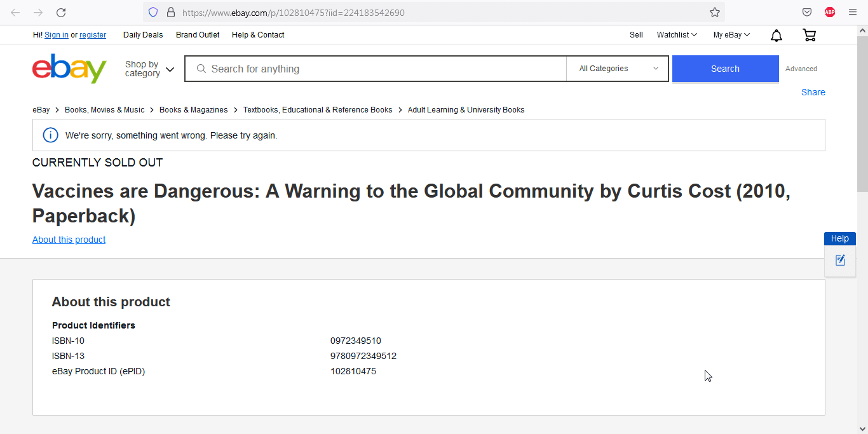Viewport: 868px width, 434px height.
Task: Expand the My eBay dropdown
Action: [x=731, y=35]
